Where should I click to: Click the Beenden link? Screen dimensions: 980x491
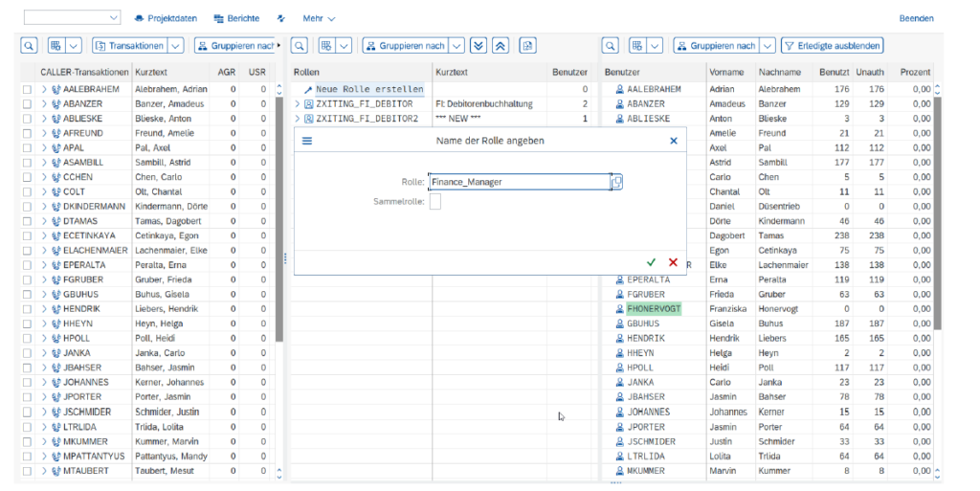[916, 18]
